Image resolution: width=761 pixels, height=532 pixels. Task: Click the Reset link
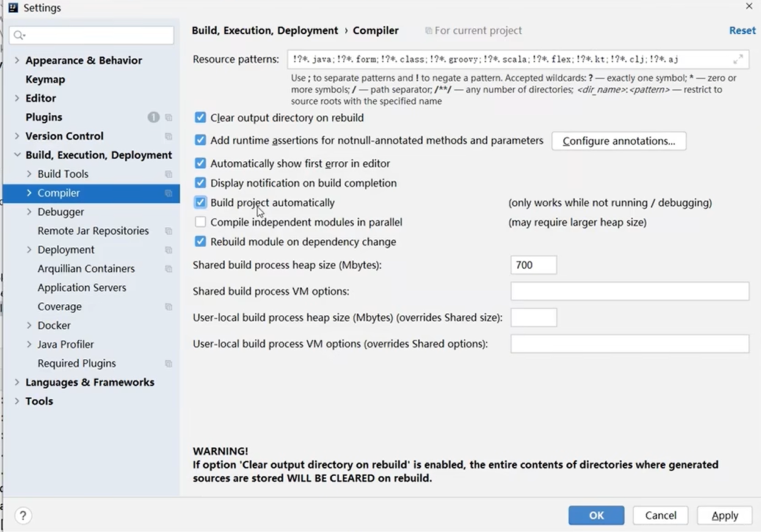pos(742,31)
